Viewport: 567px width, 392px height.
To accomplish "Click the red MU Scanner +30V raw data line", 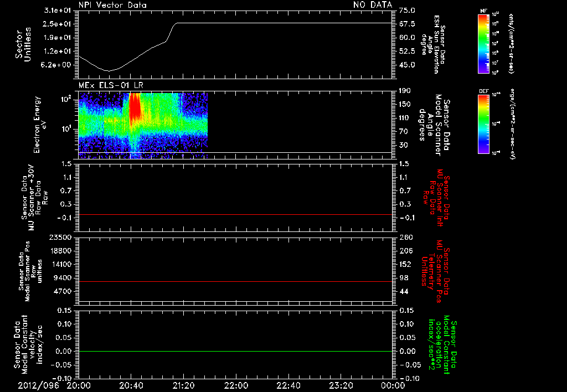I will click(235, 214).
